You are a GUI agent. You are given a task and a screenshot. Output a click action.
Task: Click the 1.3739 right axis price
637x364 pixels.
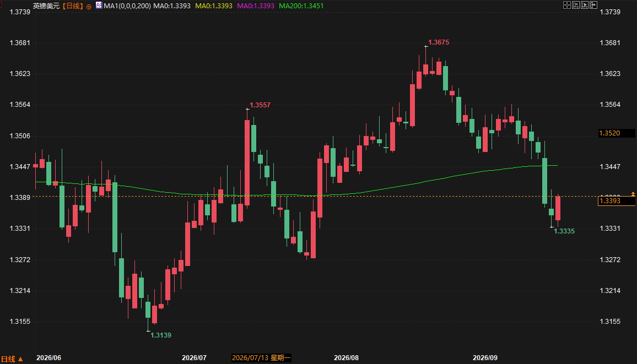pos(610,12)
